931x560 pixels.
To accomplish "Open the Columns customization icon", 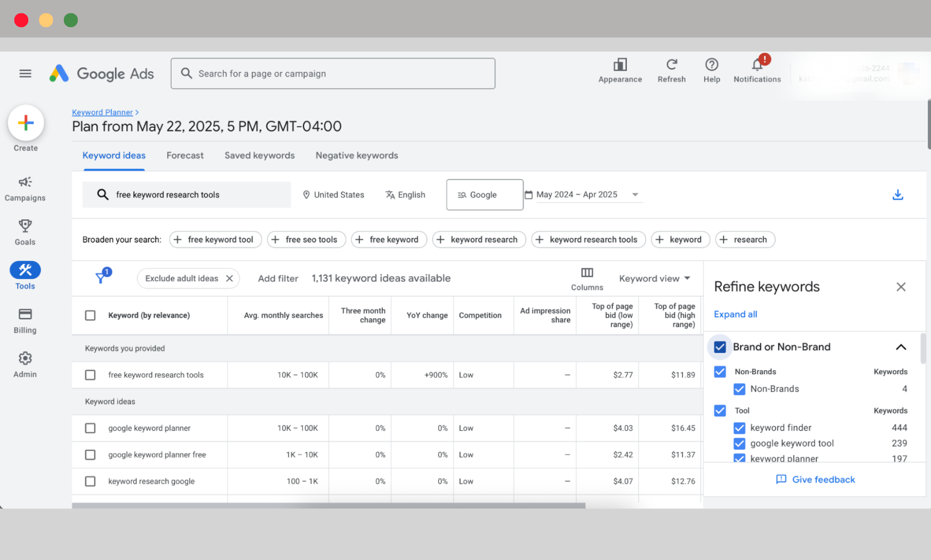I will (x=586, y=273).
